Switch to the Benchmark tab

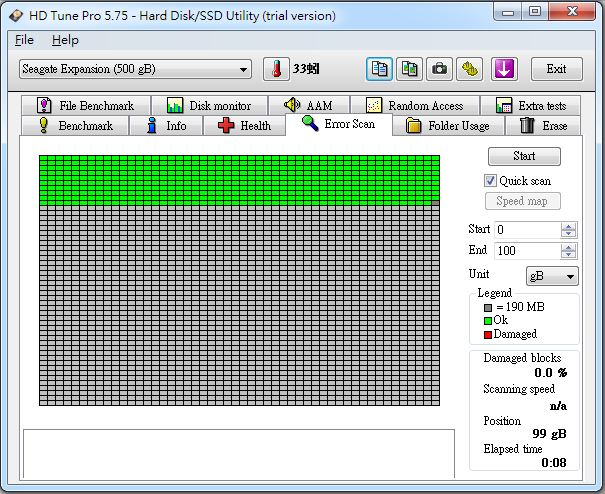(75, 126)
